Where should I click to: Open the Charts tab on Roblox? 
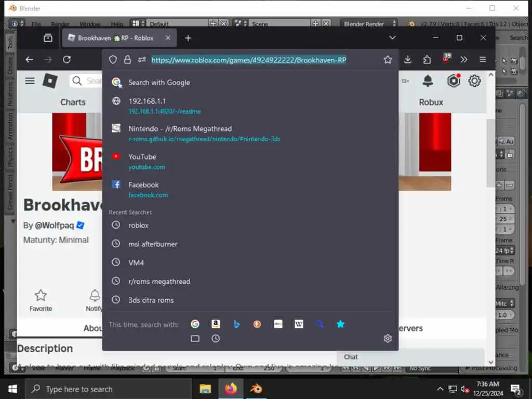[x=73, y=102]
